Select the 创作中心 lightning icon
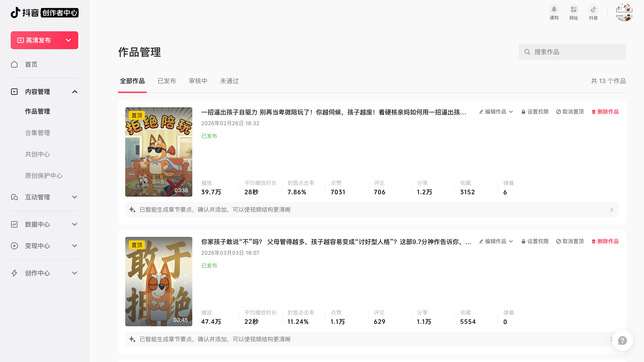The height and width of the screenshot is (362, 644). (x=14, y=273)
